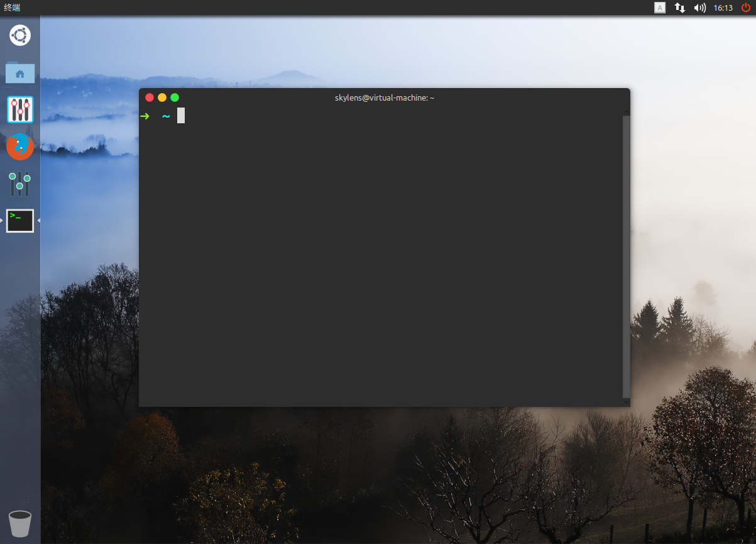Open the teal sliders settings tool
Viewport: 756px width, 544px height.
(x=20, y=184)
